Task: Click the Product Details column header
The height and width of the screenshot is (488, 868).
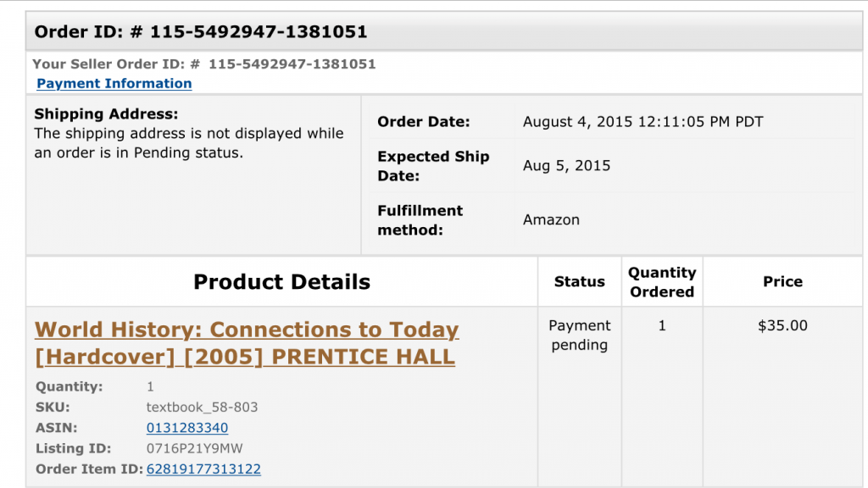Action: tap(281, 282)
